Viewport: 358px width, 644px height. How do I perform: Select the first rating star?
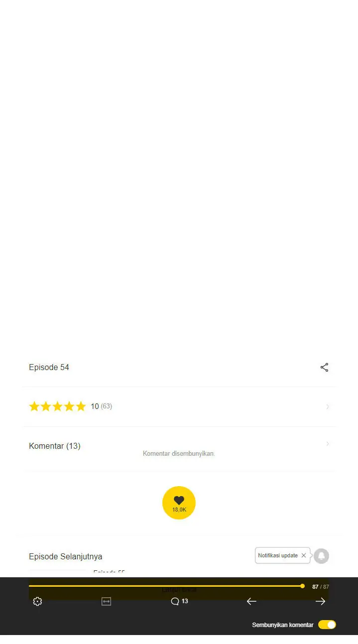tap(34, 406)
